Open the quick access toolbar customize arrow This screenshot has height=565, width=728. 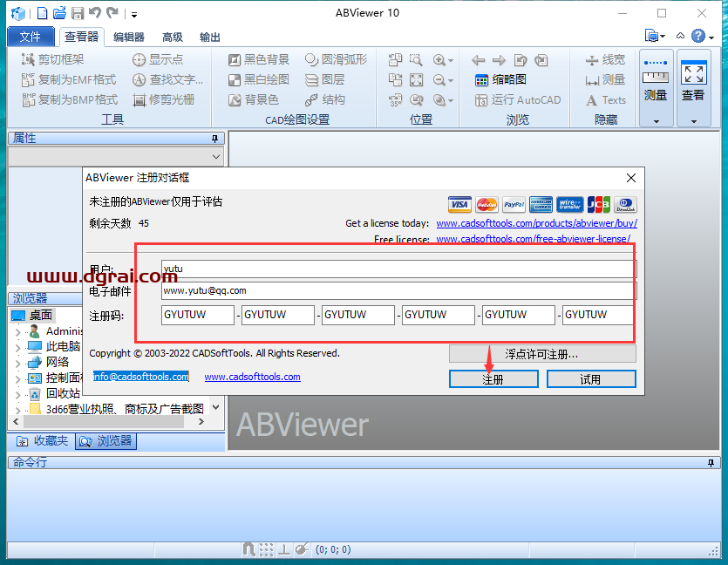[x=134, y=15]
